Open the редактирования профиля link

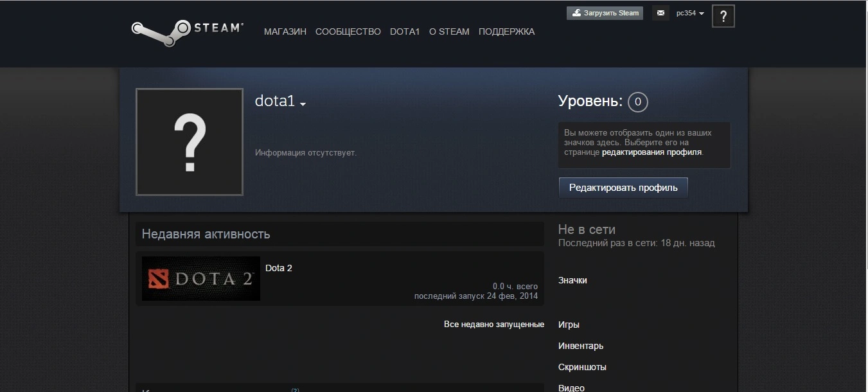(x=652, y=152)
